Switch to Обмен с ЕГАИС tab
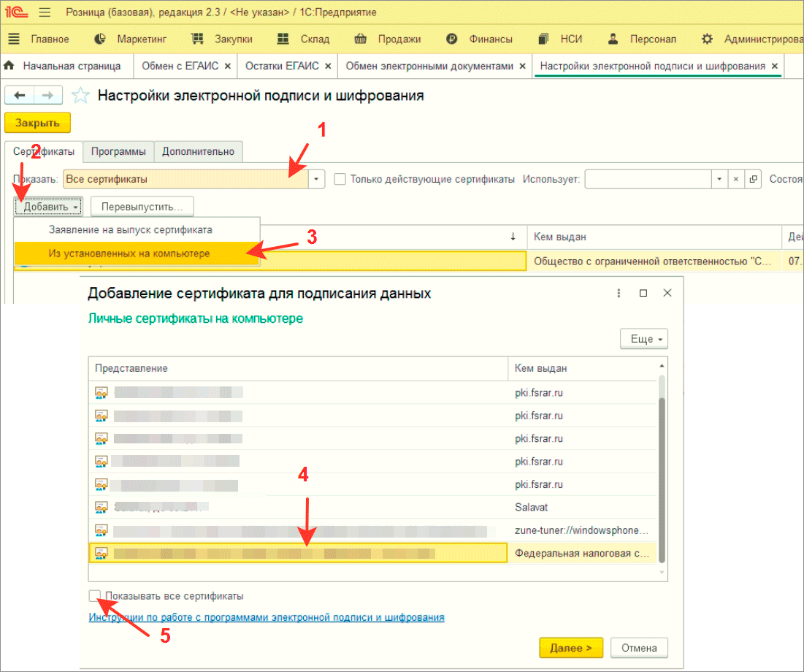Viewport: 804px width, 672px height. 180,66
